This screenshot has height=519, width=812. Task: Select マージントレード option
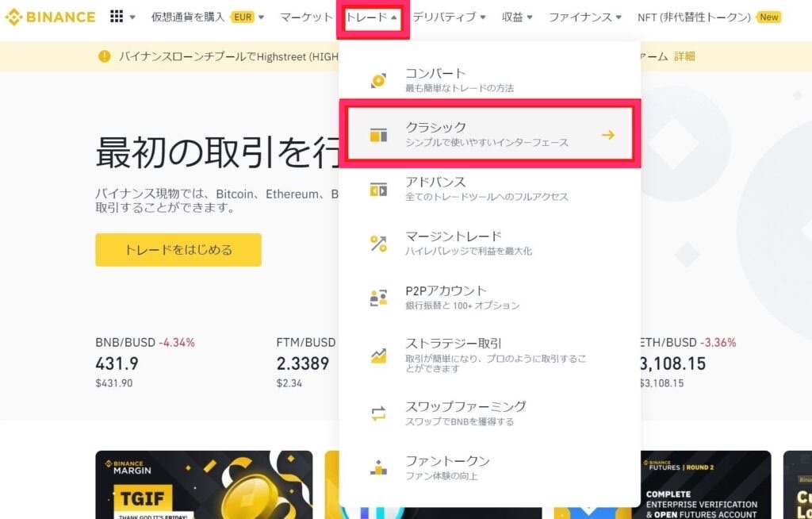tap(490, 244)
